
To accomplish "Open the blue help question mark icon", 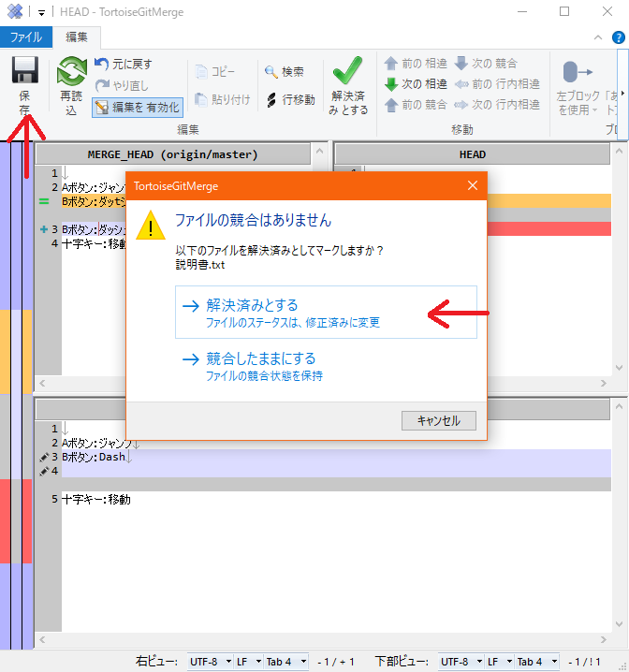I will [x=619, y=37].
